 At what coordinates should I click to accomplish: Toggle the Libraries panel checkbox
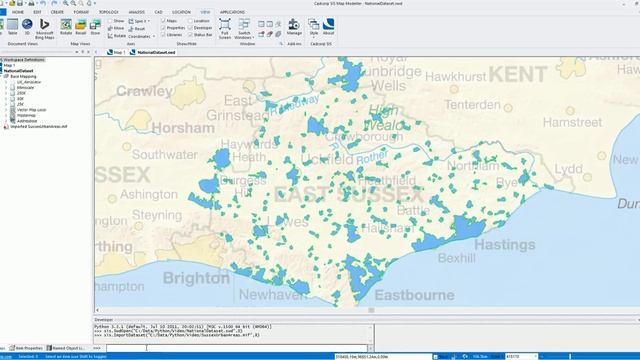163,35
